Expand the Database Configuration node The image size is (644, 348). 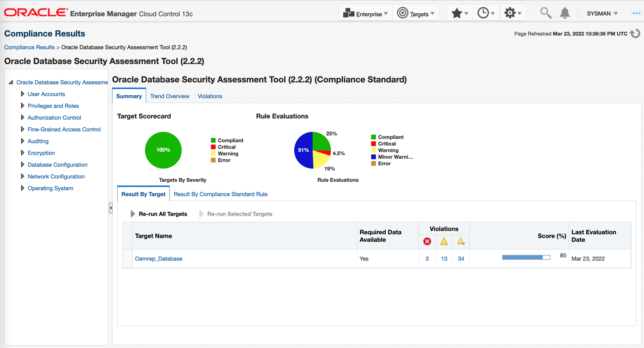(23, 164)
